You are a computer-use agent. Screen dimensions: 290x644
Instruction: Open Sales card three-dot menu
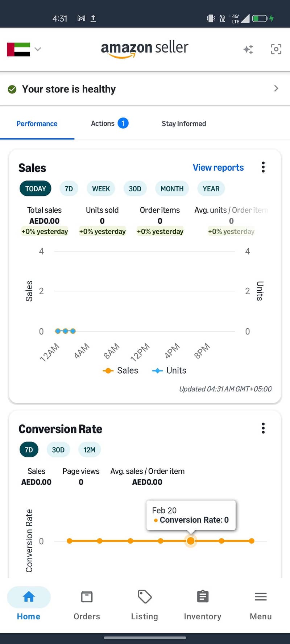coord(263,167)
